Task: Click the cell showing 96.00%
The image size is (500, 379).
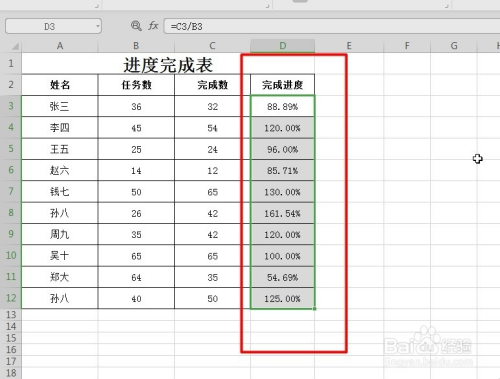Action: (282, 149)
